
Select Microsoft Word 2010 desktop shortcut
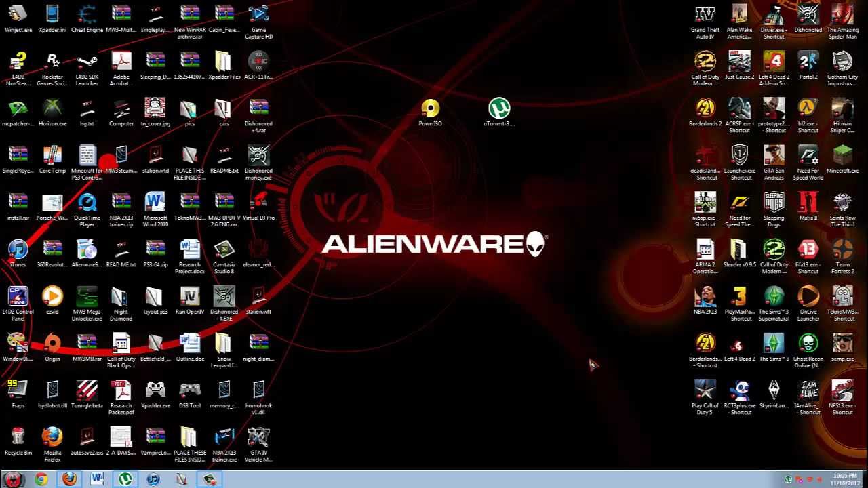tap(155, 209)
